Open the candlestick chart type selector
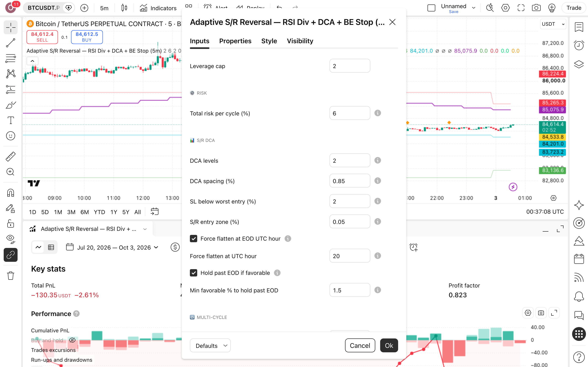 pos(124,8)
